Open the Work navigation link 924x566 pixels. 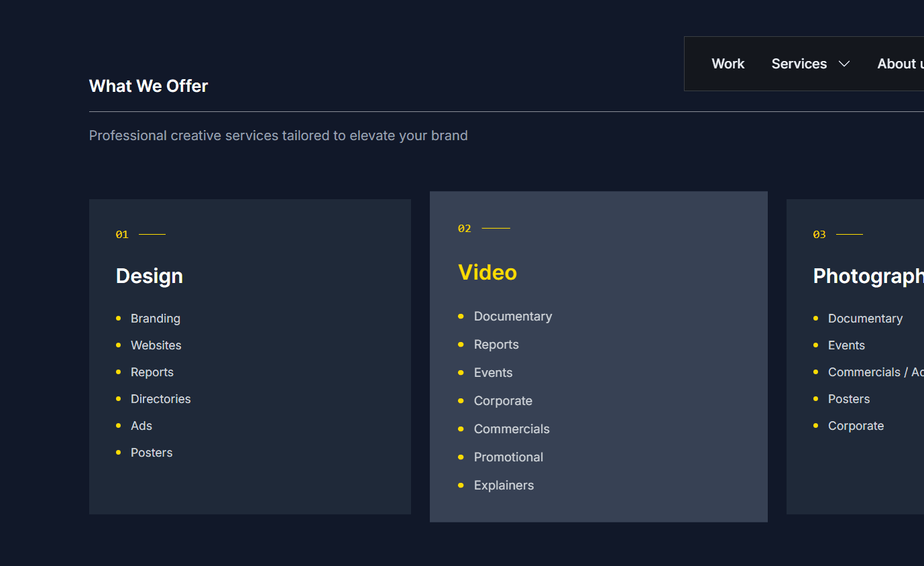pos(728,64)
